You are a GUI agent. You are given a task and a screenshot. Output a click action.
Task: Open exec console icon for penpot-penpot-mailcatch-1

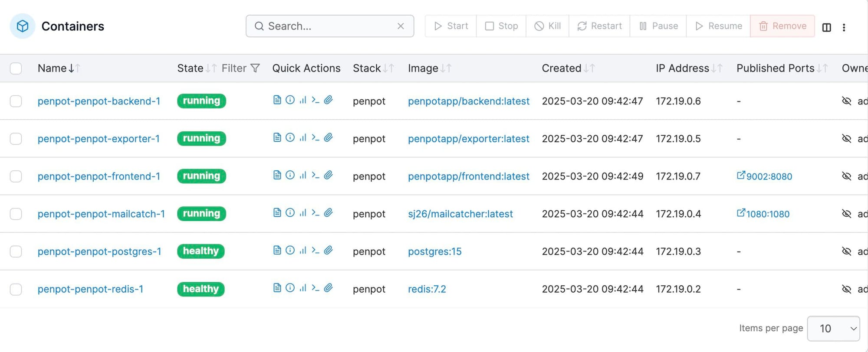click(x=316, y=213)
